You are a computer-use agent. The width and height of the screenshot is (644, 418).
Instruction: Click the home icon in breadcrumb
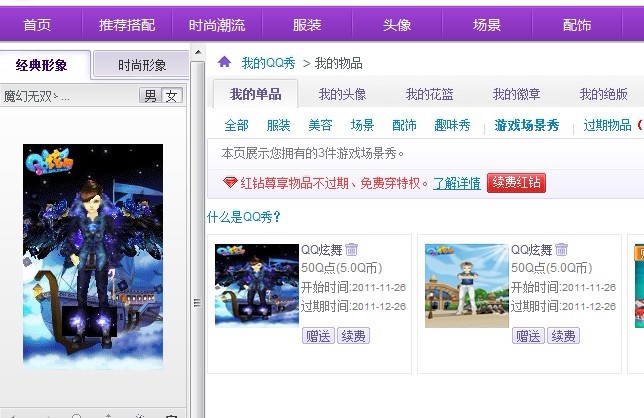[x=224, y=62]
